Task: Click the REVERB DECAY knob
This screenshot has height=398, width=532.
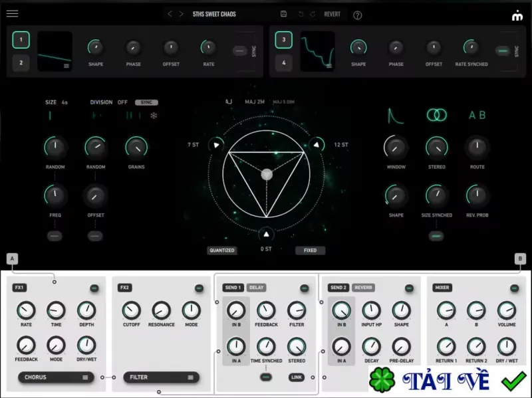Action: 372,346
